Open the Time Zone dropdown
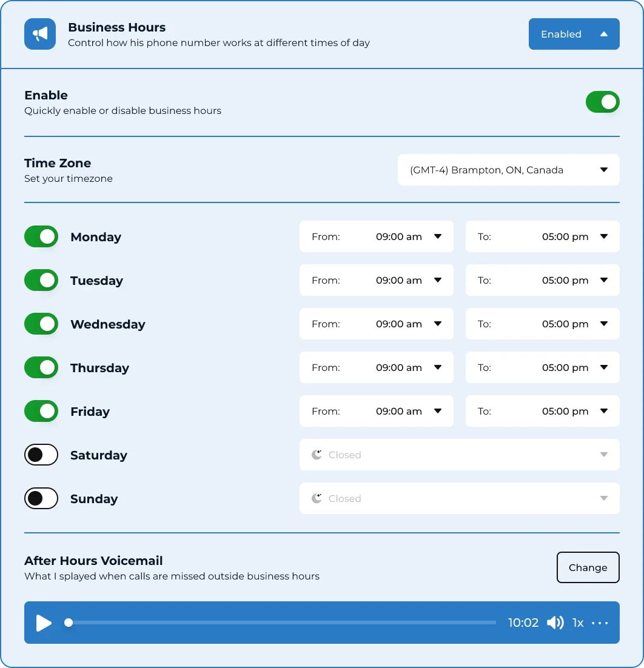 (508, 170)
